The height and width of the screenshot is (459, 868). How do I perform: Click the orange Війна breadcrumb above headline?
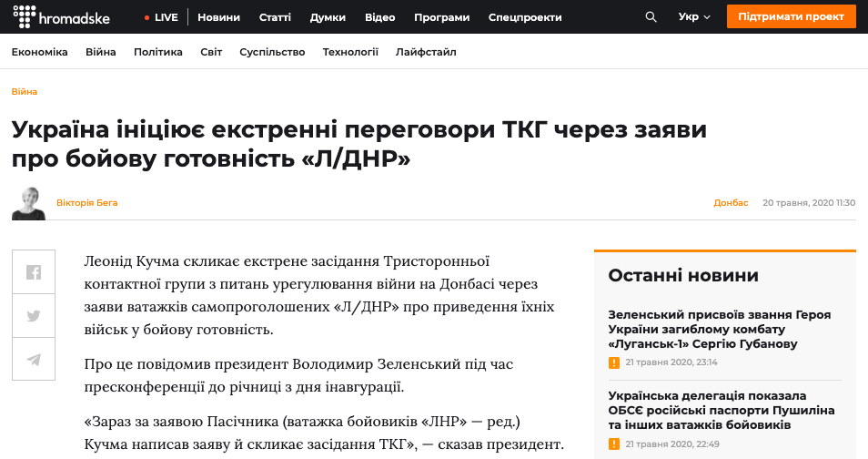25,91
